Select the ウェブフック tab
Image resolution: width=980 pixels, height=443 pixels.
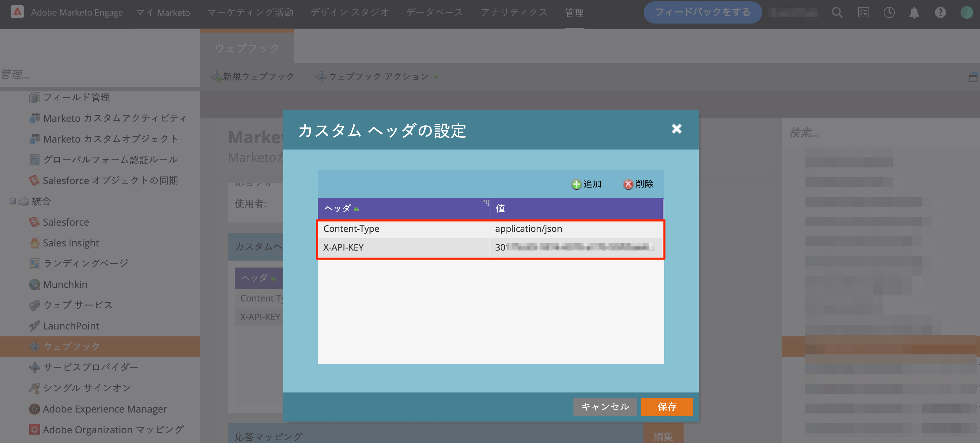247,48
